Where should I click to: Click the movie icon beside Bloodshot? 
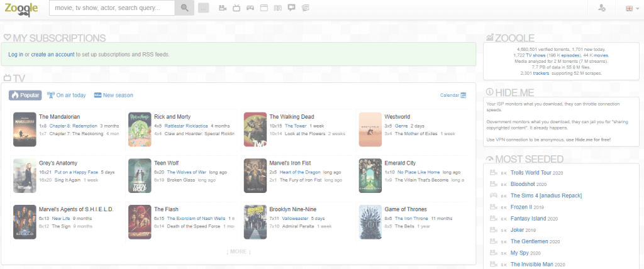point(494,184)
